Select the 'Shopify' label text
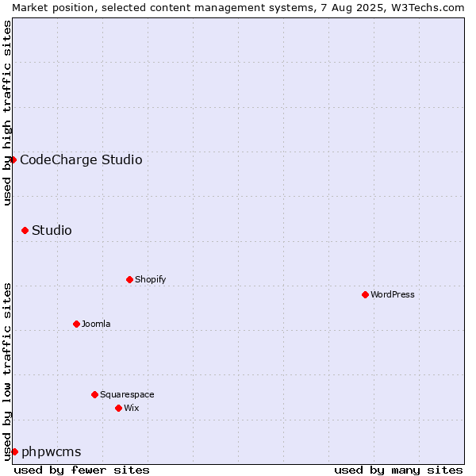Screen dimensions: 476x476 click(151, 279)
